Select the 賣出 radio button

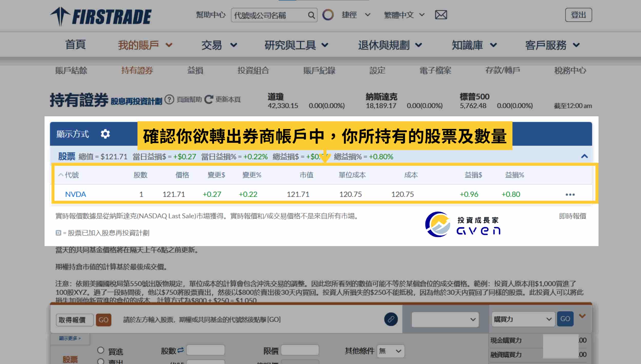click(101, 361)
